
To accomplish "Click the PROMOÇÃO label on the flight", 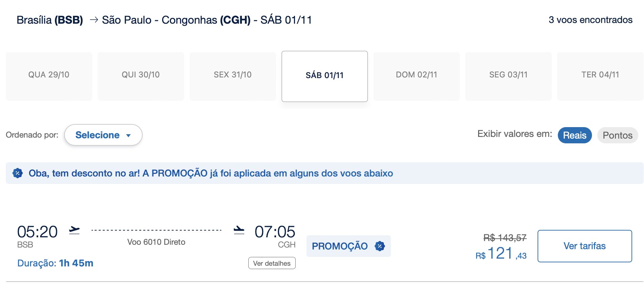I will (340, 246).
